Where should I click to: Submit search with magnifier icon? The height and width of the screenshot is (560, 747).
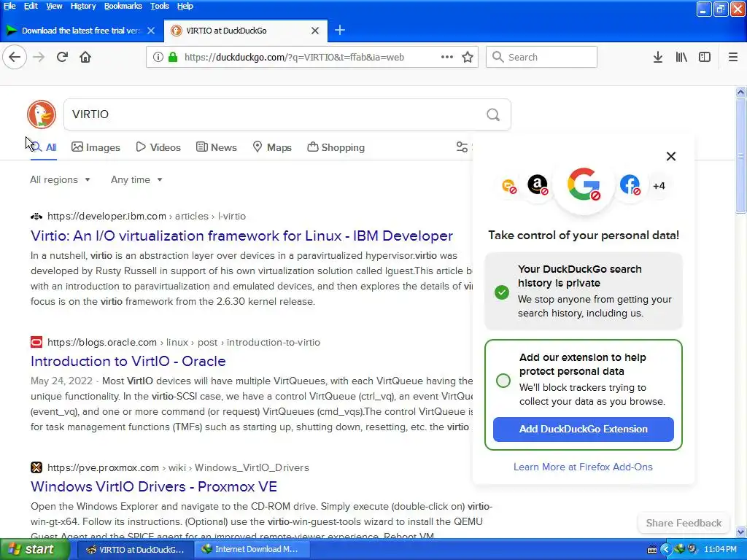(x=493, y=114)
